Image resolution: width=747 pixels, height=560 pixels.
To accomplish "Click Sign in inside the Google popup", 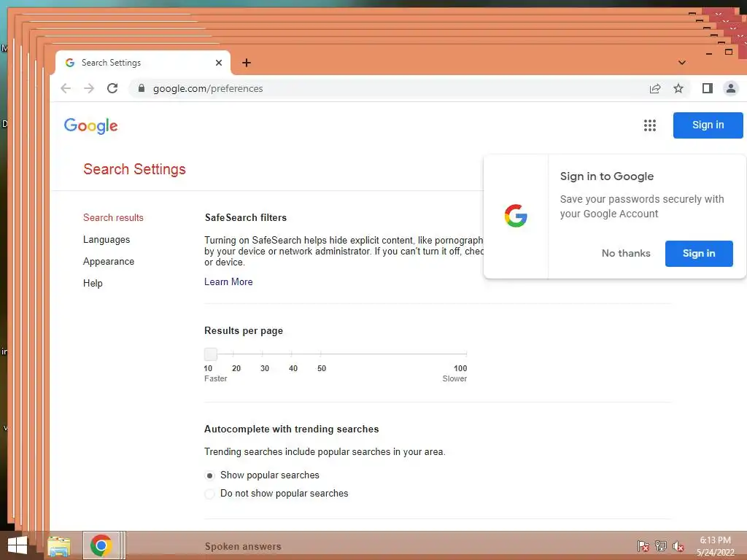I will pyautogui.click(x=699, y=253).
